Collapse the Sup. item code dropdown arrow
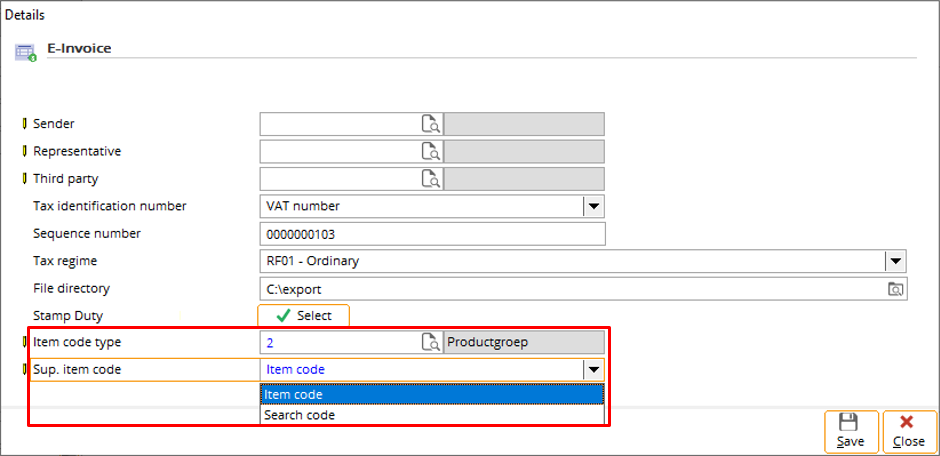 pos(593,370)
